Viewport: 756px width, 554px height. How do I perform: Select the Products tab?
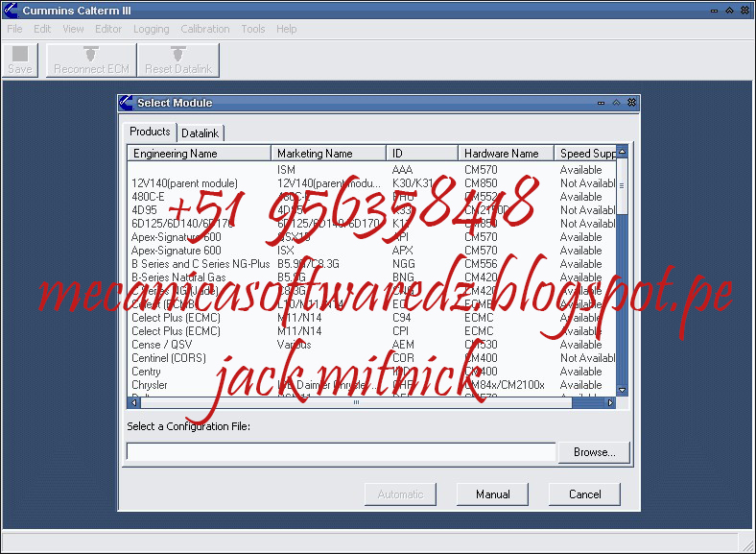150,132
